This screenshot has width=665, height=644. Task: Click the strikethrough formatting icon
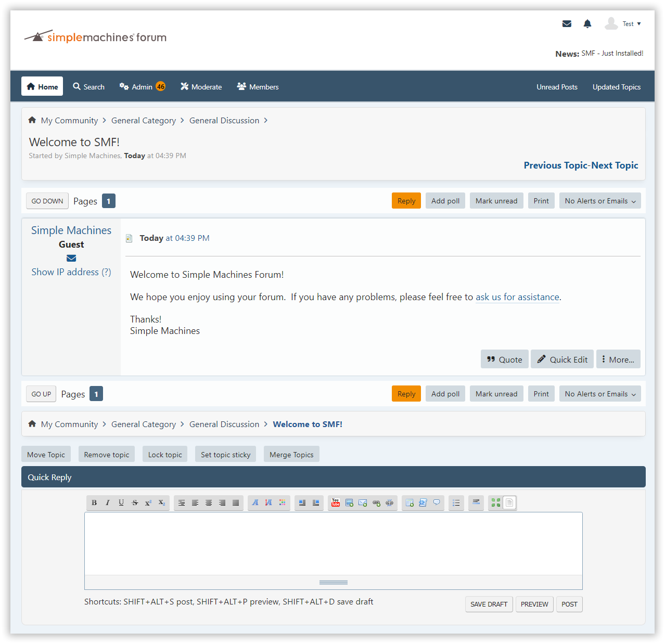pos(135,503)
